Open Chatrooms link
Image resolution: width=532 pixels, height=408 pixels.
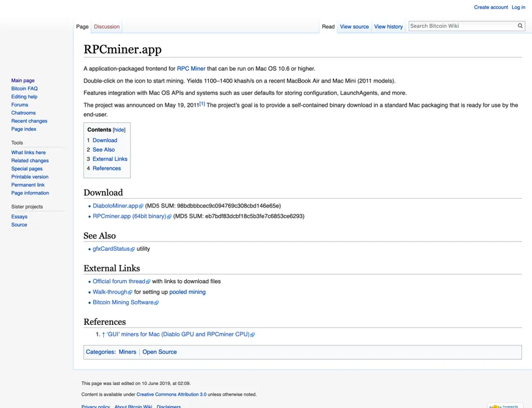pyautogui.click(x=24, y=113)
